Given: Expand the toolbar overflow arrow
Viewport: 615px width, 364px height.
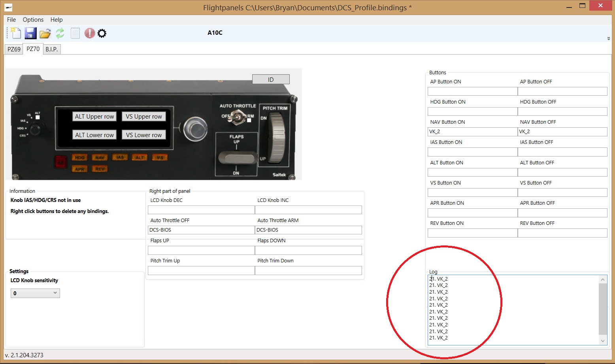Looking at the screenshot, I should pyautogui.click(x=609, y=39).
